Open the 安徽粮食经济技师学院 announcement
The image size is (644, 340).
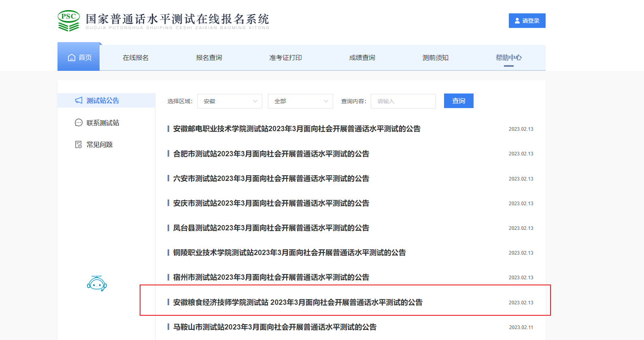298,302
